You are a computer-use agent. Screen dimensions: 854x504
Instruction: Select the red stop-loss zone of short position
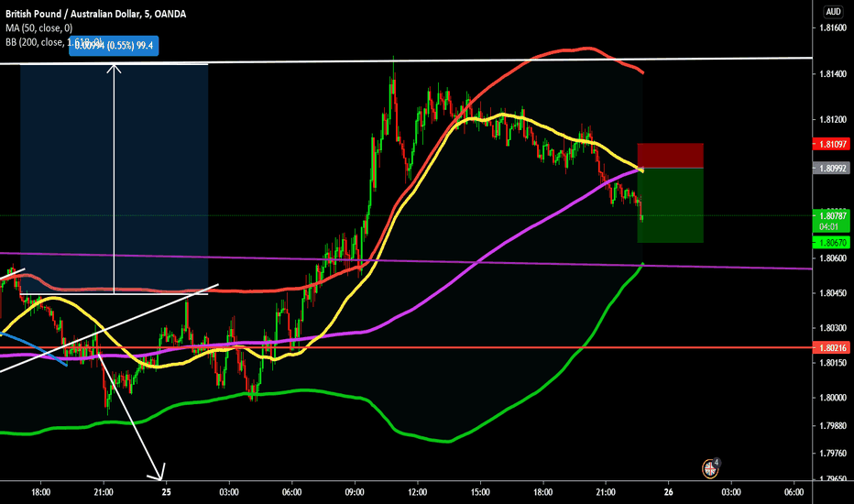671,156
